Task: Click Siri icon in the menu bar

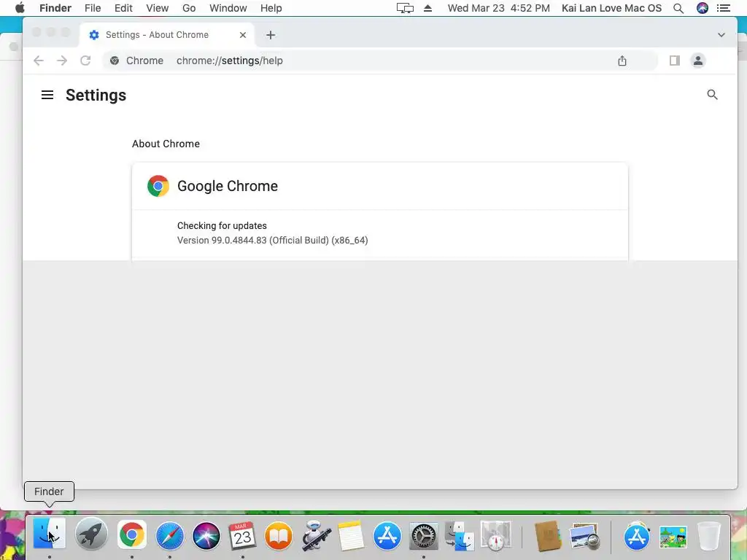Action: (703, 8)
